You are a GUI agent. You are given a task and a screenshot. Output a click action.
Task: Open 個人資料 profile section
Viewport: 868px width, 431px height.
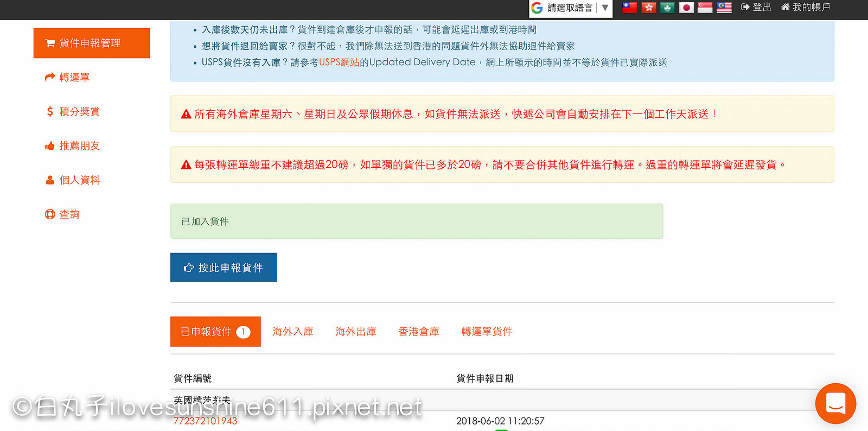79,180
